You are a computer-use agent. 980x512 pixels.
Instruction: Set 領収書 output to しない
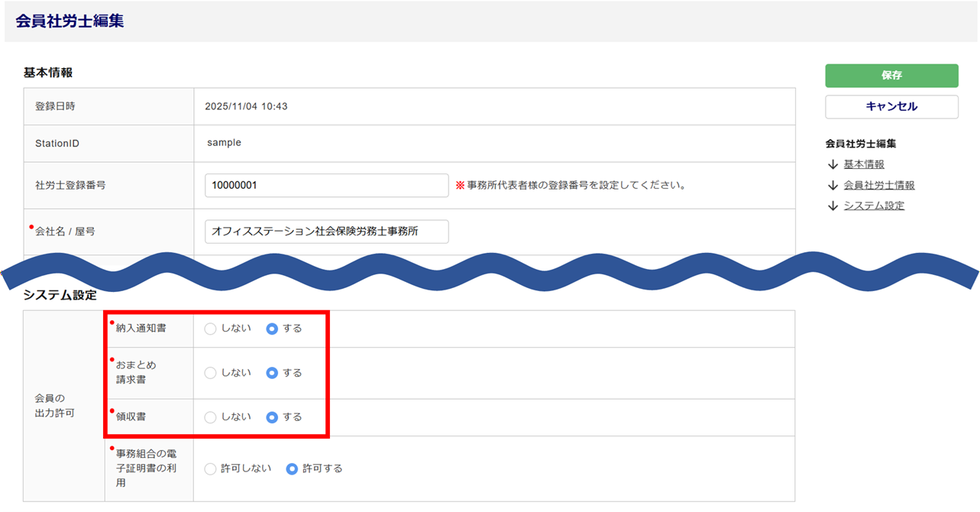pyautogui.click(x=211, y=417)
